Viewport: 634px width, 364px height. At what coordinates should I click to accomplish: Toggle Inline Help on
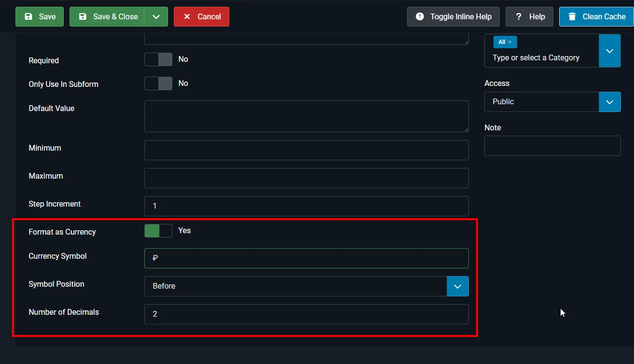point(453,16)
